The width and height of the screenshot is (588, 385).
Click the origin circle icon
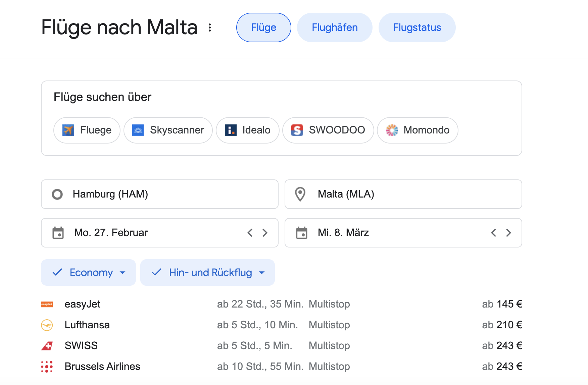pos(57,194)
